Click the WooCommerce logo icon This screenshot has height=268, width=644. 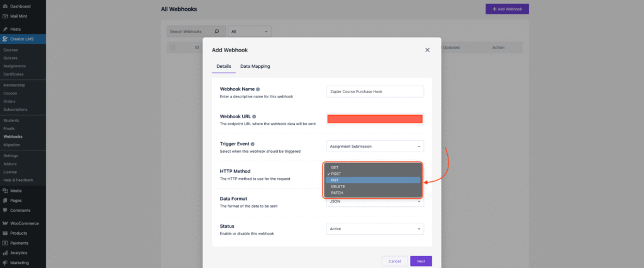(5, 223)
